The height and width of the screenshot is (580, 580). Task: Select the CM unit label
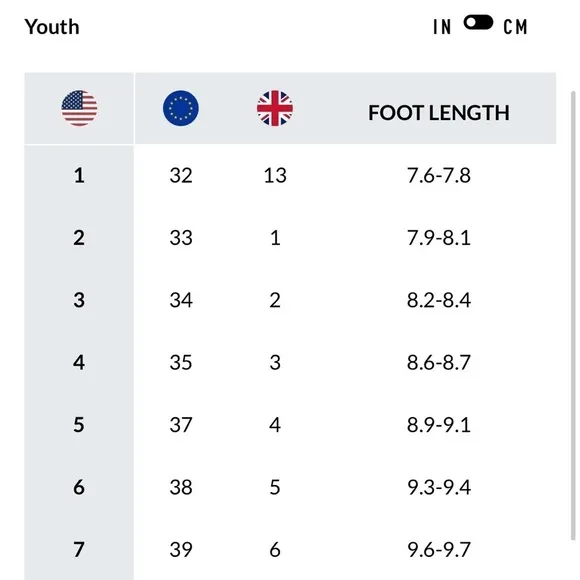pos(515,27)
